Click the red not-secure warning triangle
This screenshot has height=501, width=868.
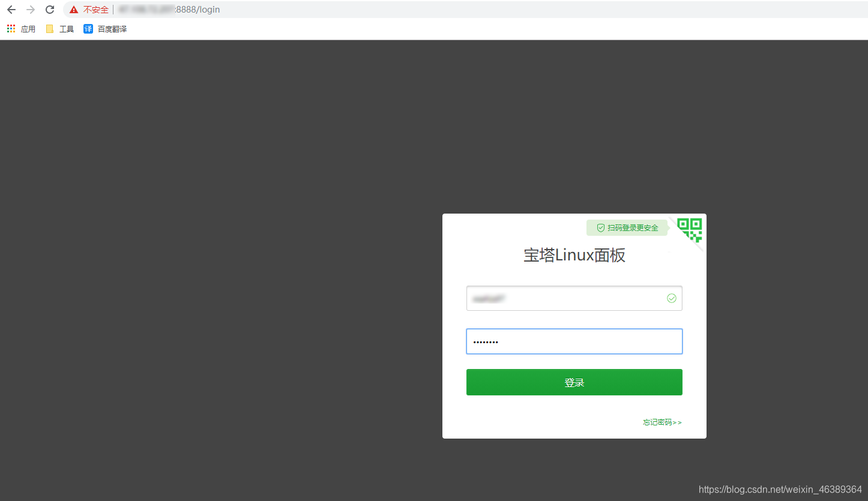tap(74, 10)
